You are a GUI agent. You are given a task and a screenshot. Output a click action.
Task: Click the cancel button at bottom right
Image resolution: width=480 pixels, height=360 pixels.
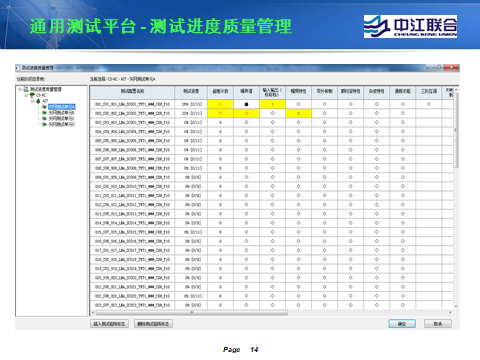[438, 324]
